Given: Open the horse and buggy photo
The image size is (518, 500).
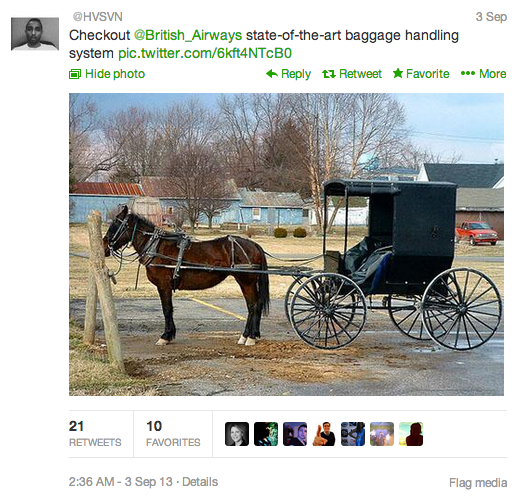Looking at the screenshot, I should (x=286, y=244).
